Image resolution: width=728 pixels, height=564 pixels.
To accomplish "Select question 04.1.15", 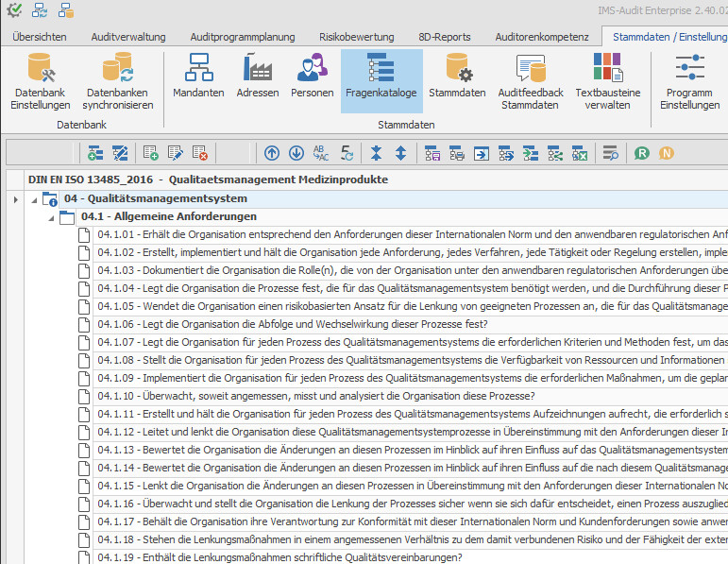I will 411,486.
